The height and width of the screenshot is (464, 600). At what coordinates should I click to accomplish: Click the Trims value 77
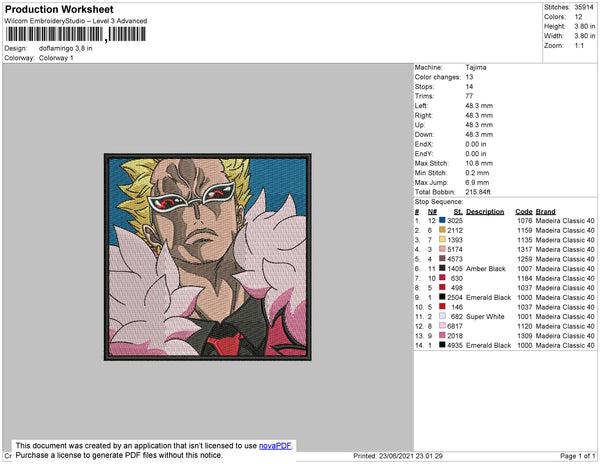point(470,96)
